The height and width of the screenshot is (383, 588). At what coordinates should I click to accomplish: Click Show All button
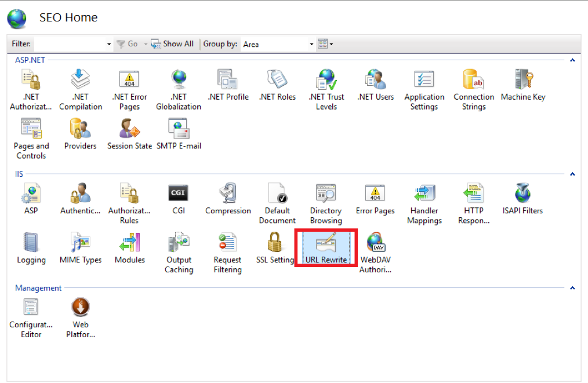point(172,44)
